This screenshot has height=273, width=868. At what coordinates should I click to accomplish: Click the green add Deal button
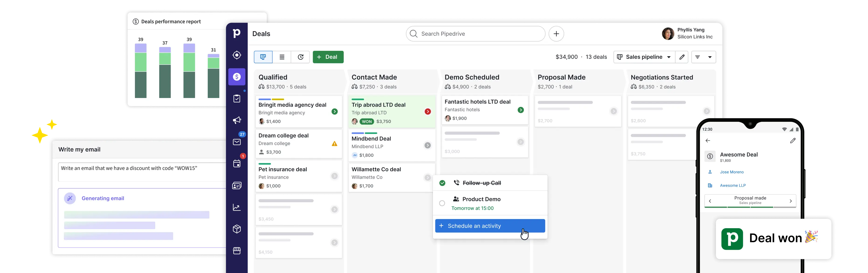[328, 57]
